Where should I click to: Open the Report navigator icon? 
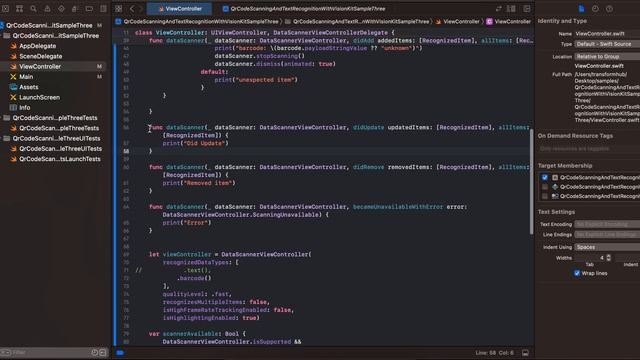coord(103,9)
